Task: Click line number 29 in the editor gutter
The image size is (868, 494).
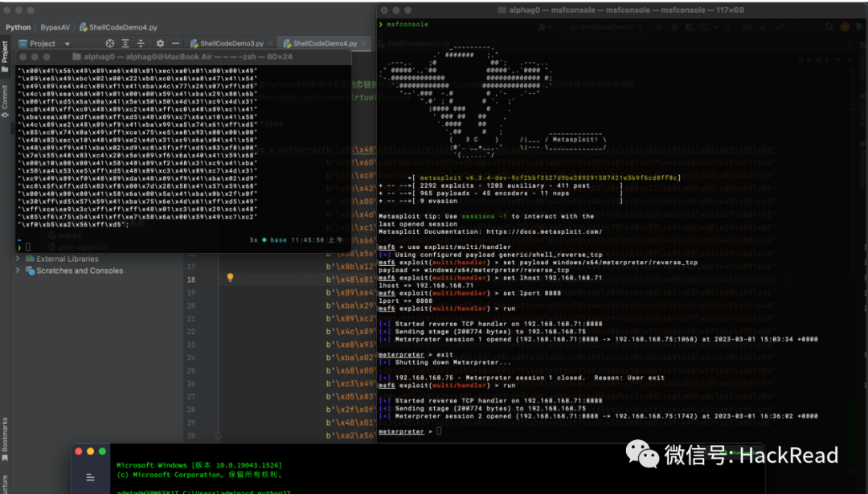Action: click(x=191, y=423)
